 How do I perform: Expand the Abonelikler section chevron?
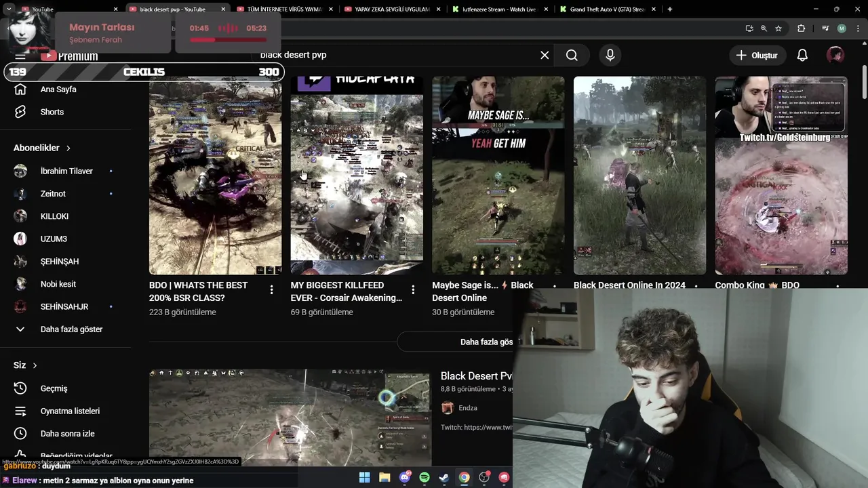(68, 148)
